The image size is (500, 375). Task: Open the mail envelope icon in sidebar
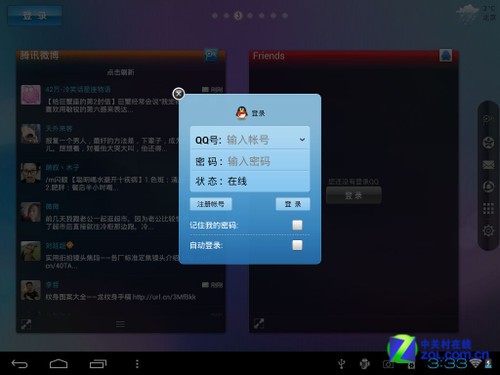point(488,164)
